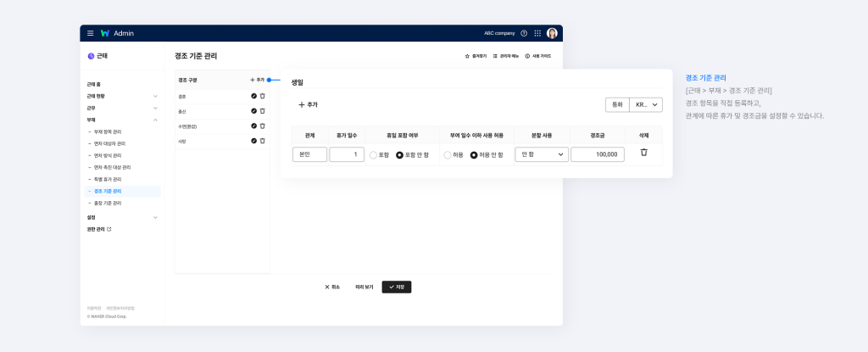Expand the 근태 현황 sidebar section
This screenshot has height=352, width=868.
tap(155, 96)
